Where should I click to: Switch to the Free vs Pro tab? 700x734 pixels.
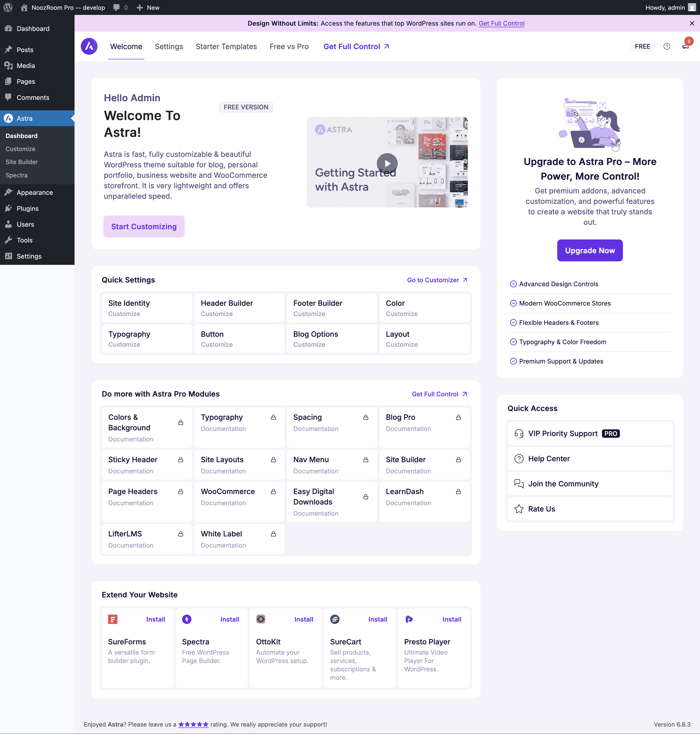point(289,46)
